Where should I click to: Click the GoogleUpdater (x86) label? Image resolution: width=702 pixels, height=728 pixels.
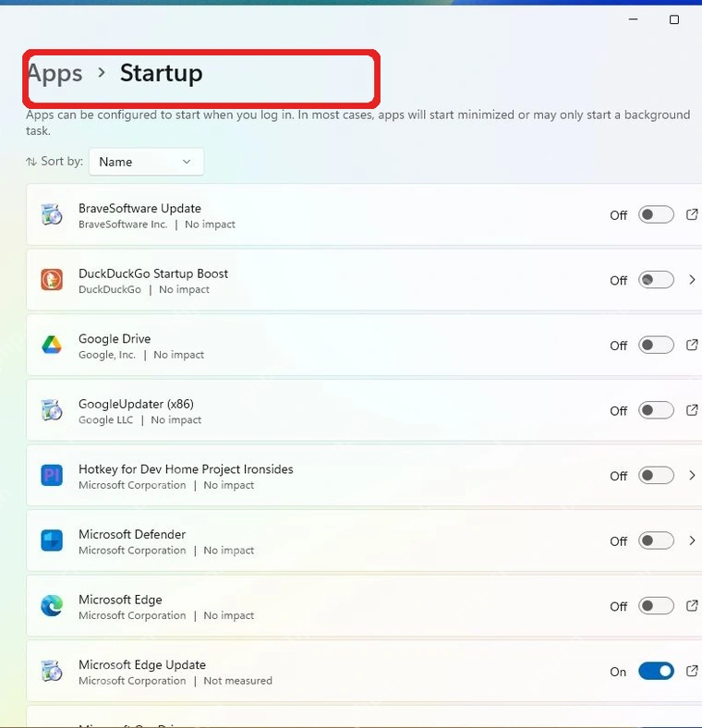click(x=136, y=404)
